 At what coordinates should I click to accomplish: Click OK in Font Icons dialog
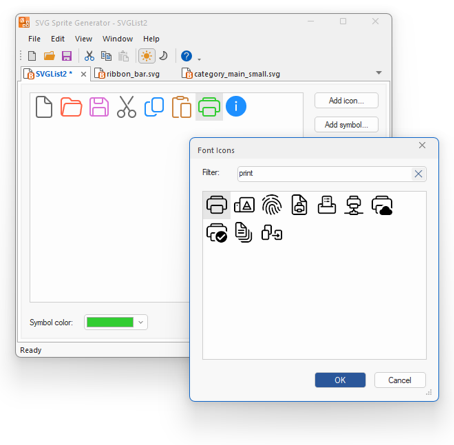[340, 380]
